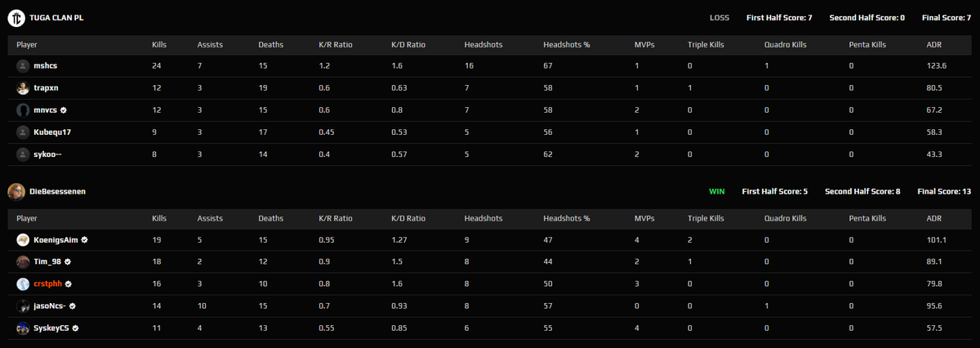Click verified badge next to KoenigsAim
This screenshot has width=980, height=348.
[84, 240]
